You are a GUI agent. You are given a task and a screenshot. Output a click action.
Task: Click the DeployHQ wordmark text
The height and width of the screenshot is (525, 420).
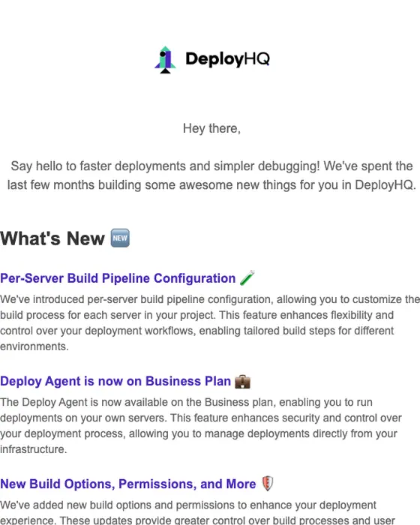coord(227,59)
